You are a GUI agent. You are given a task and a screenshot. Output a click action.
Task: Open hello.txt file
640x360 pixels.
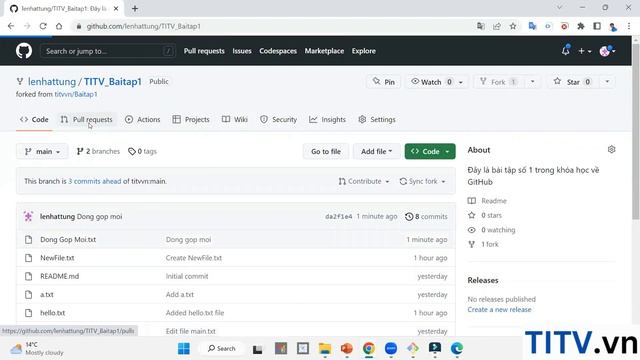(x=53, y=313)
